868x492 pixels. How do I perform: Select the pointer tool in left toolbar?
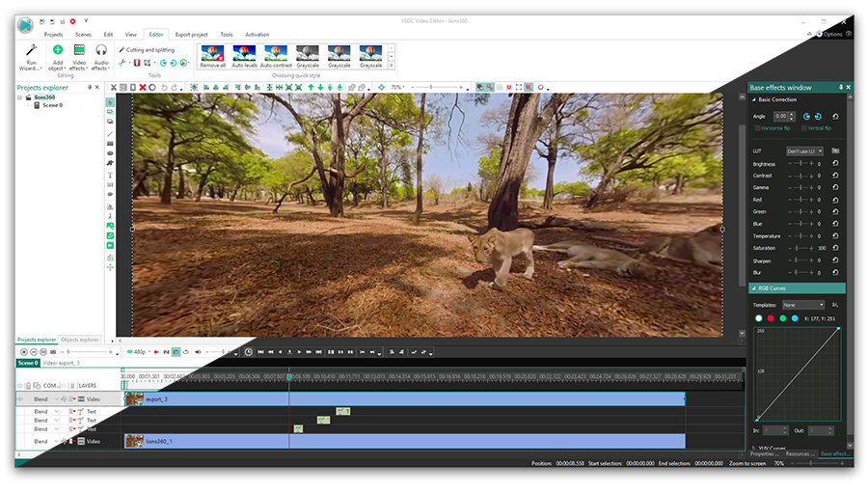(110, 102)
